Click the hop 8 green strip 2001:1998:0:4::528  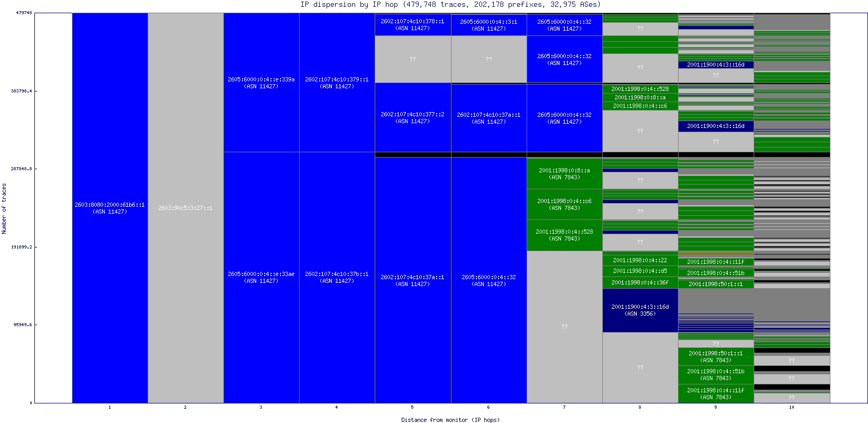(640, 89)
